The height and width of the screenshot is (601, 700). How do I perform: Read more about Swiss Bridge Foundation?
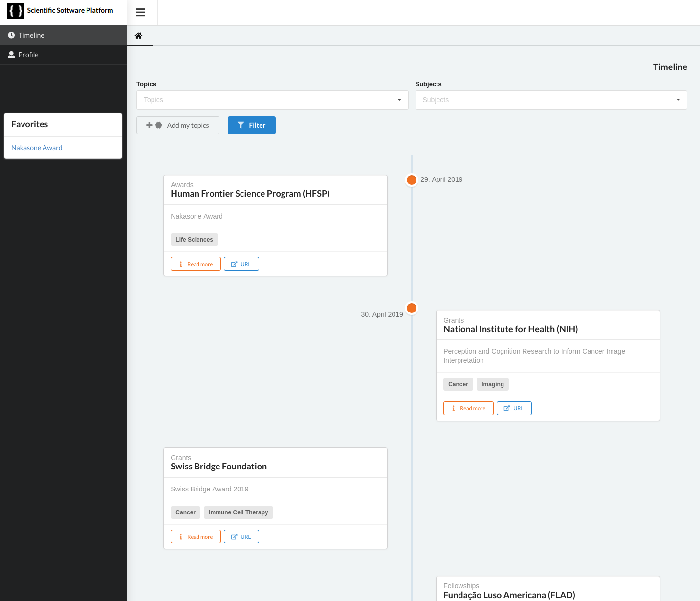pyautogui.click(x=196, y=537)
